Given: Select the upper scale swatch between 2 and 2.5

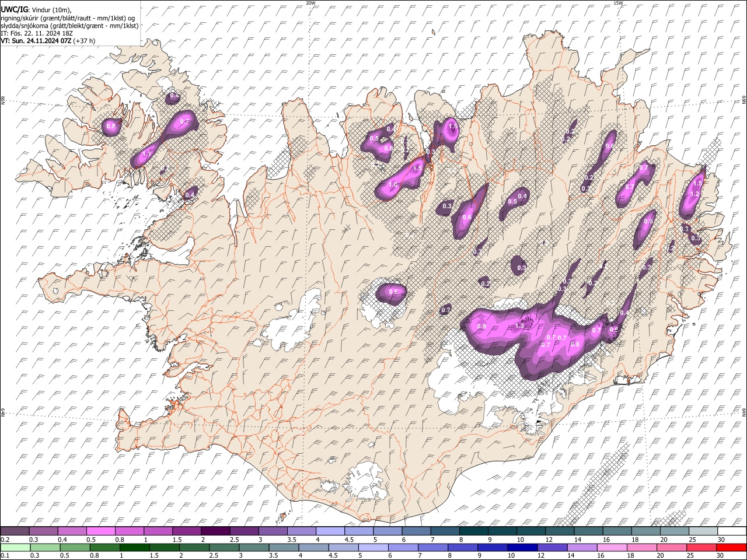Looking at the screenshot, I should click(x=217, y=531).
